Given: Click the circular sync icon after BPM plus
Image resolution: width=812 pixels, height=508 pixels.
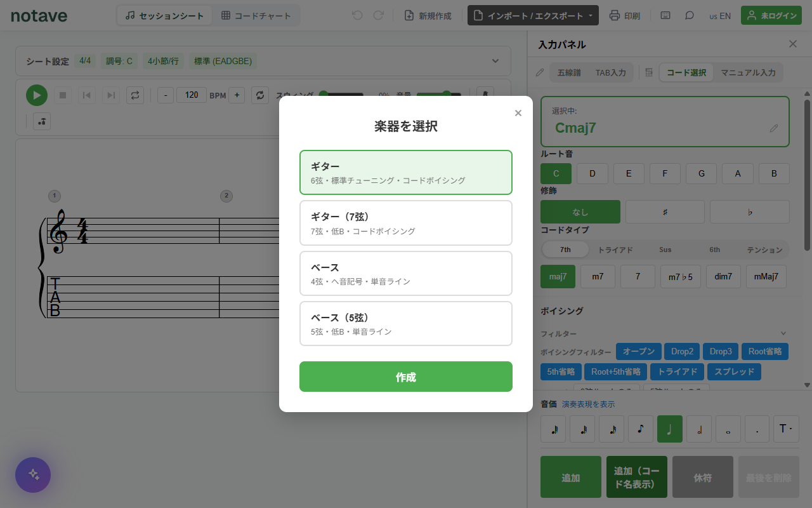Looking at the screenshot, I should pyautogui.click(x=260, y=95).
